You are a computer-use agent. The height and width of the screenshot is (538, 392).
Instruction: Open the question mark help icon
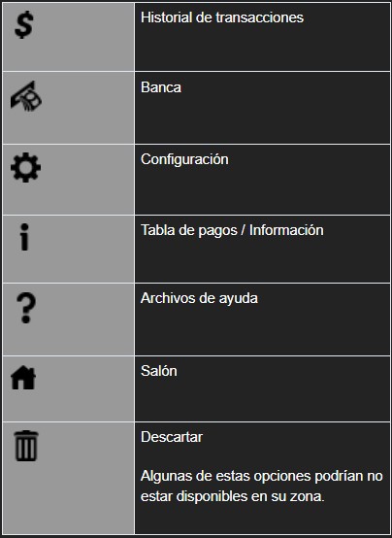[26, 309]
